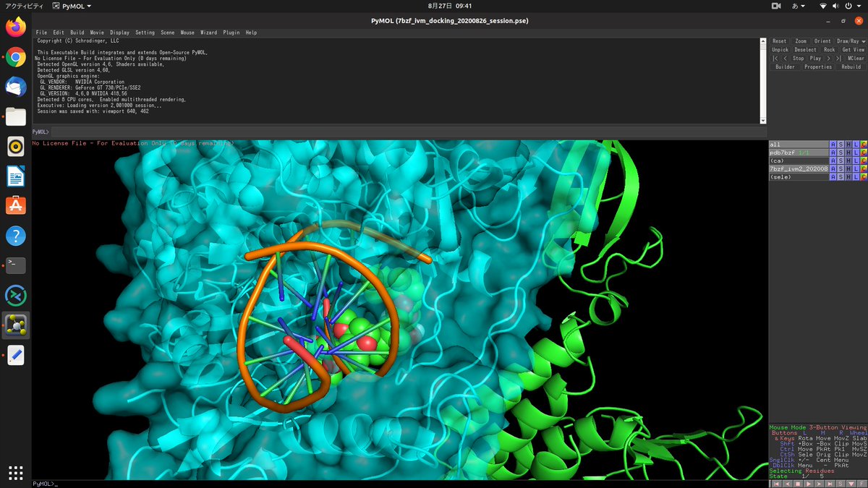Toggle the Rock animation button

tap(829, 50)
